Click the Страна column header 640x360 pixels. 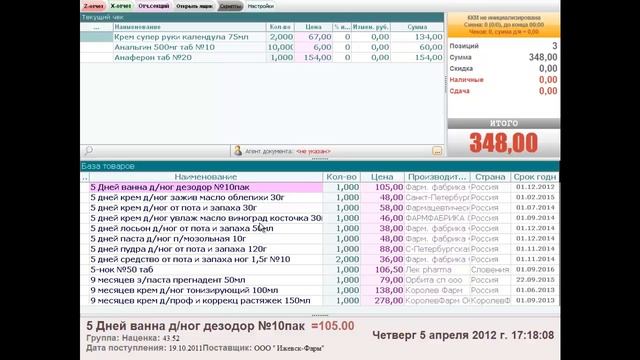pyautogui.click(x=490, y=177)
